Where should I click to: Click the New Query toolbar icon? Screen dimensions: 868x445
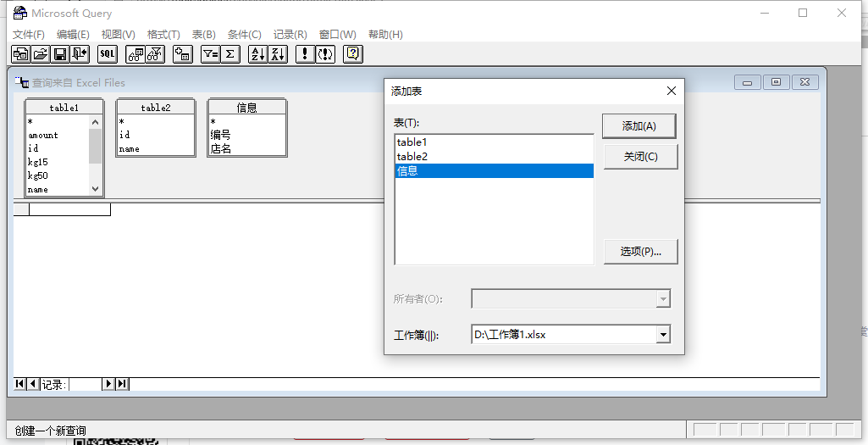[x=21, y=53]
